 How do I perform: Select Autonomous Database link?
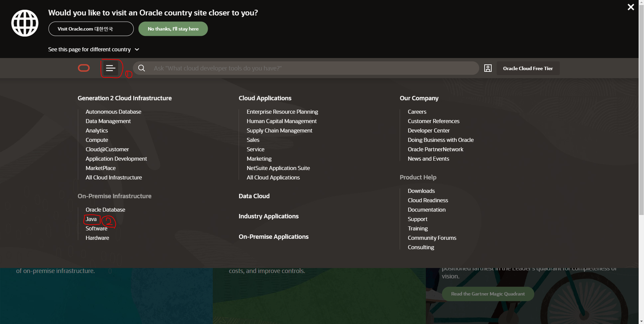point(113,112)
